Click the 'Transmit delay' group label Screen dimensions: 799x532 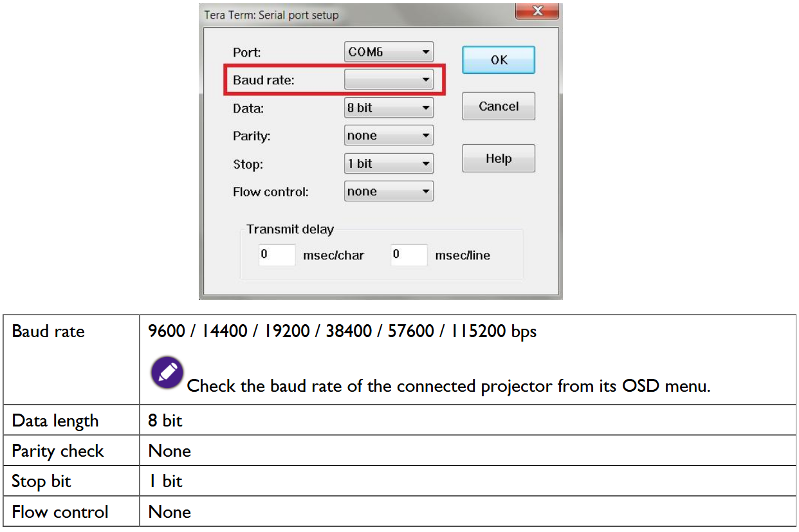click(x=290, y=229)
